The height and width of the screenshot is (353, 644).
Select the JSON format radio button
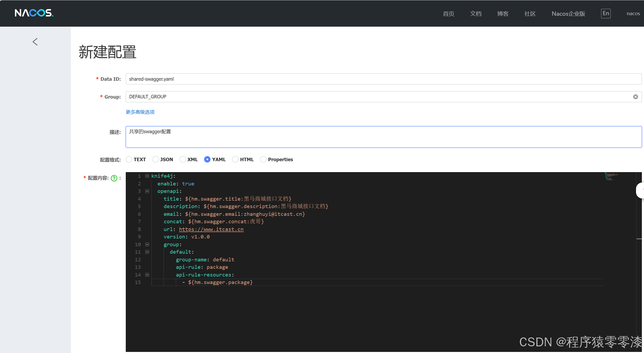point(156,159)
